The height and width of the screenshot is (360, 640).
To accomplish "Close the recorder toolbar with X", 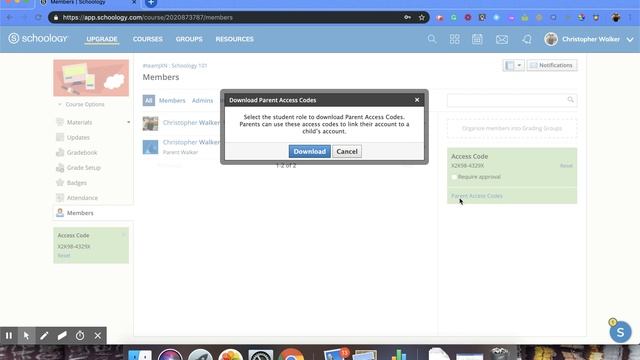I will (98, 336).
